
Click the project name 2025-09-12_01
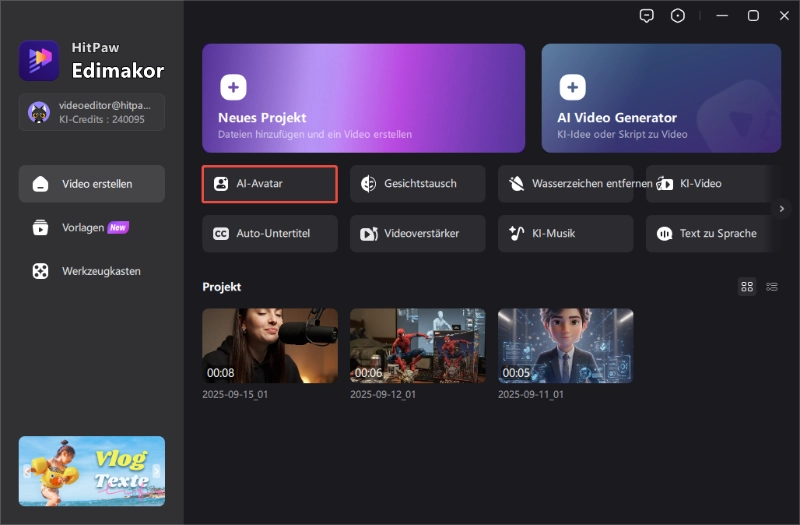tap(383, 394)
